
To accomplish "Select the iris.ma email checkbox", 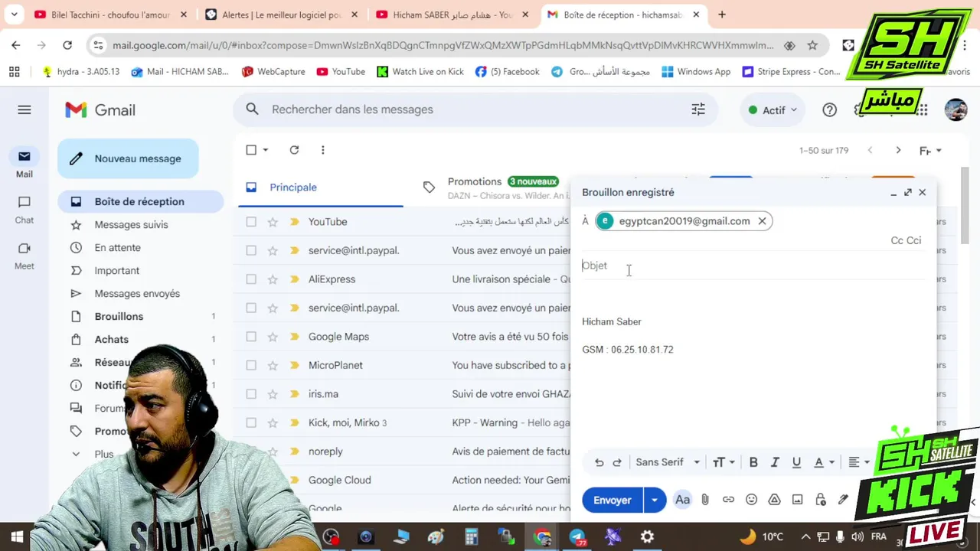I will coord(251,394).
